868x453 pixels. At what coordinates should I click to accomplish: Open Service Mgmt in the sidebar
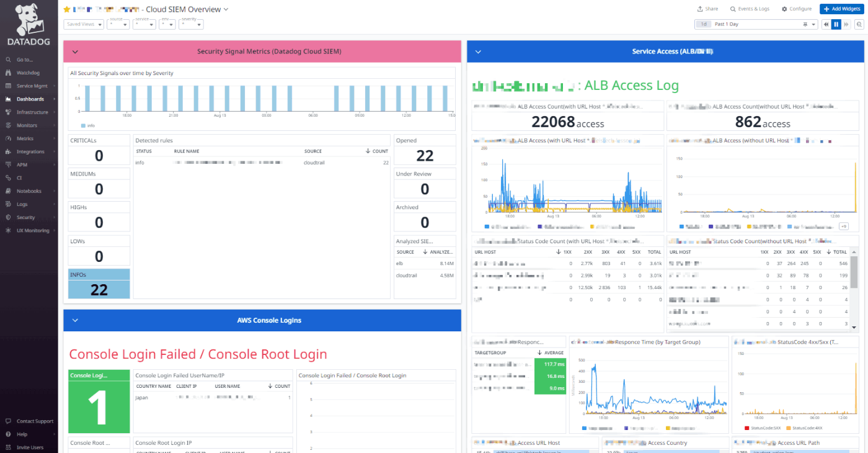pyautogui.click(x=32, y=86)
